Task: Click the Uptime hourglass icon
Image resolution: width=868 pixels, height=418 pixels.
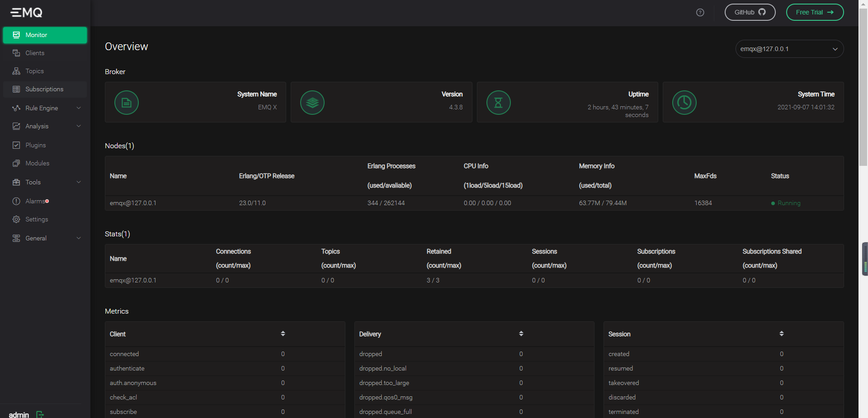Action: (499, 103)
